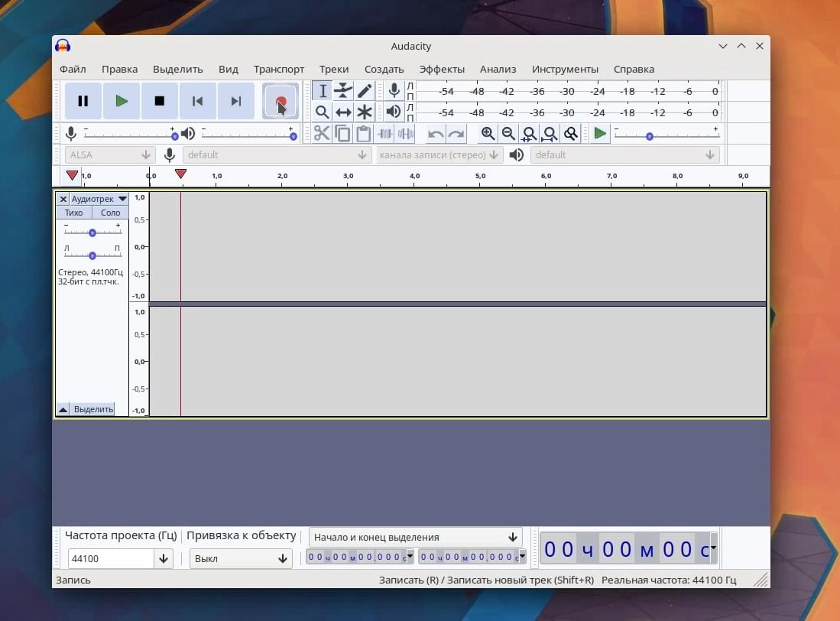Open the Треки menu
Screen dimensions: 840x621
tap(334, 69)
